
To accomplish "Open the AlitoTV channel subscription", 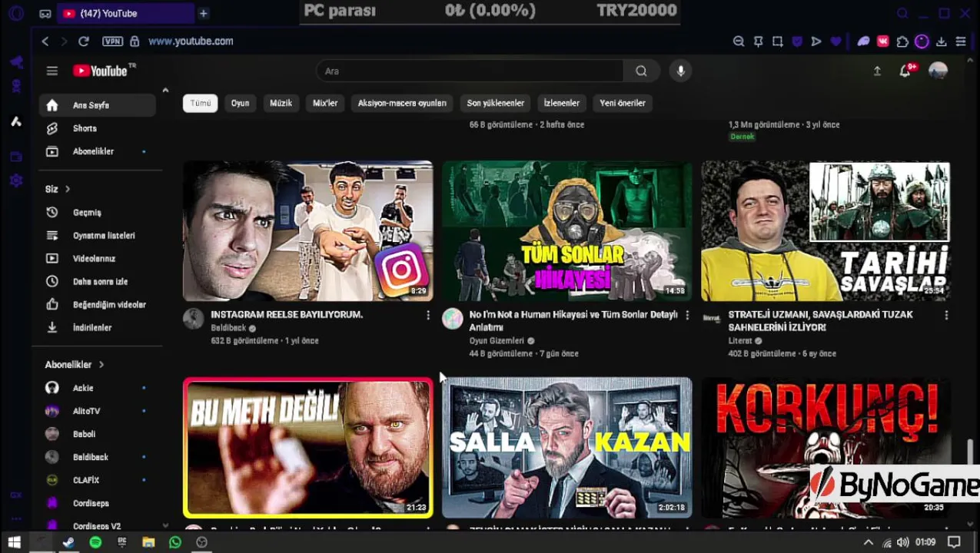I will [98, 411].
